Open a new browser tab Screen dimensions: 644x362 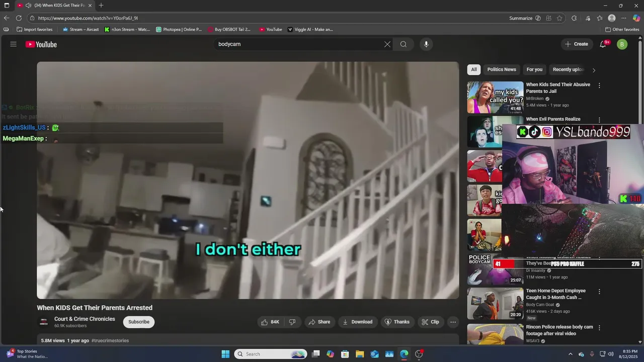pyautogui.click(x=101, y=6)
